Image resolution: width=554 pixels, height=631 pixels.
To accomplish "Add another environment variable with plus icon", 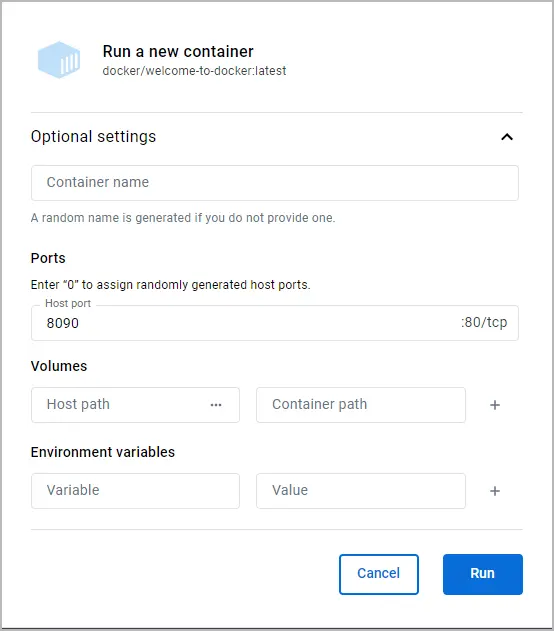I will 495,491.
